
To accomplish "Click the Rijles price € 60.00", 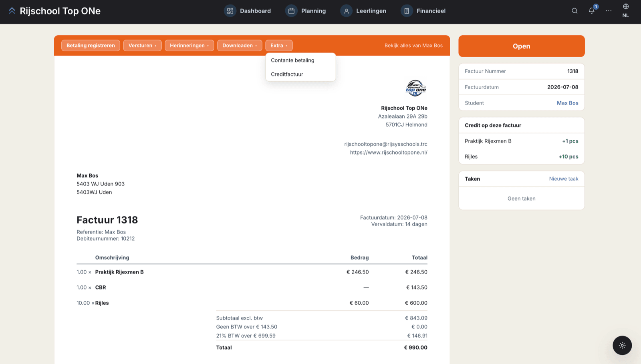I will pos(359,303).
